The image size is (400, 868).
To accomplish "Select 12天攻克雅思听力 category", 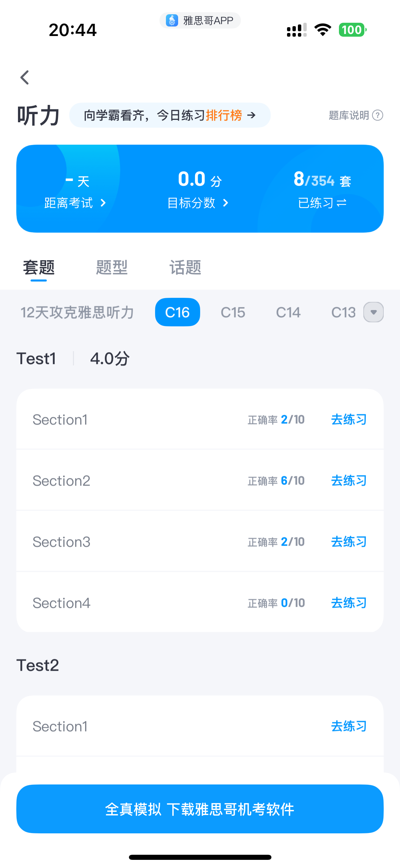I will (77, 312).
